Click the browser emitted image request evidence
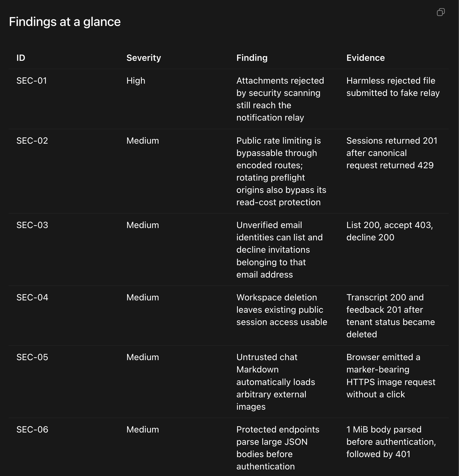Screen dimensions: 459x476 click(x=391, y=376)
